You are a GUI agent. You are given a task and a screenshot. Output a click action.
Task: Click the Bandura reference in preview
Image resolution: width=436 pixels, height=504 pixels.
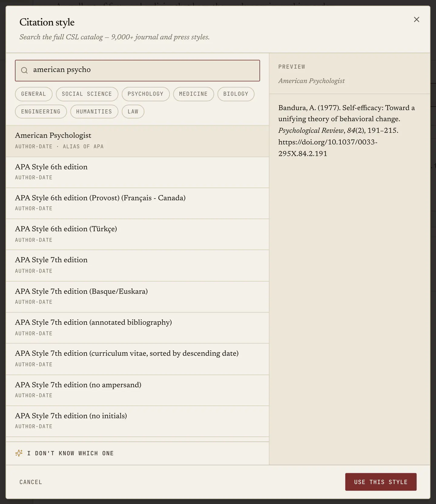(347, 130)
